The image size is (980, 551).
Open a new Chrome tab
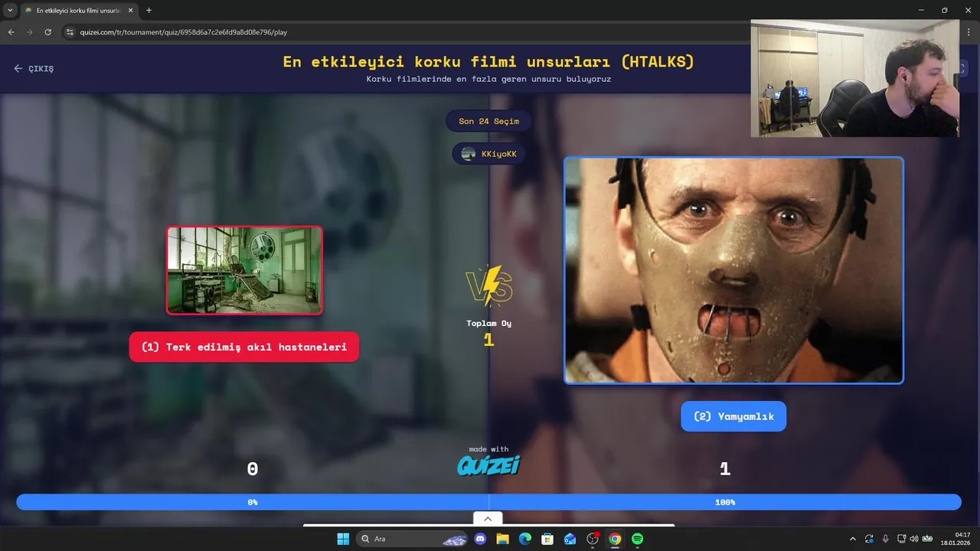point(149,11)
